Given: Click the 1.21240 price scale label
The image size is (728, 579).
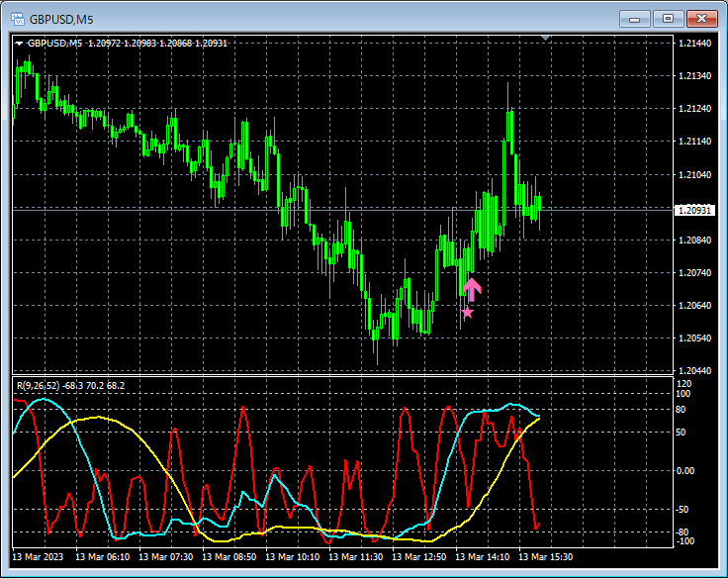Looking at the screenshot, I should point(694,108).
